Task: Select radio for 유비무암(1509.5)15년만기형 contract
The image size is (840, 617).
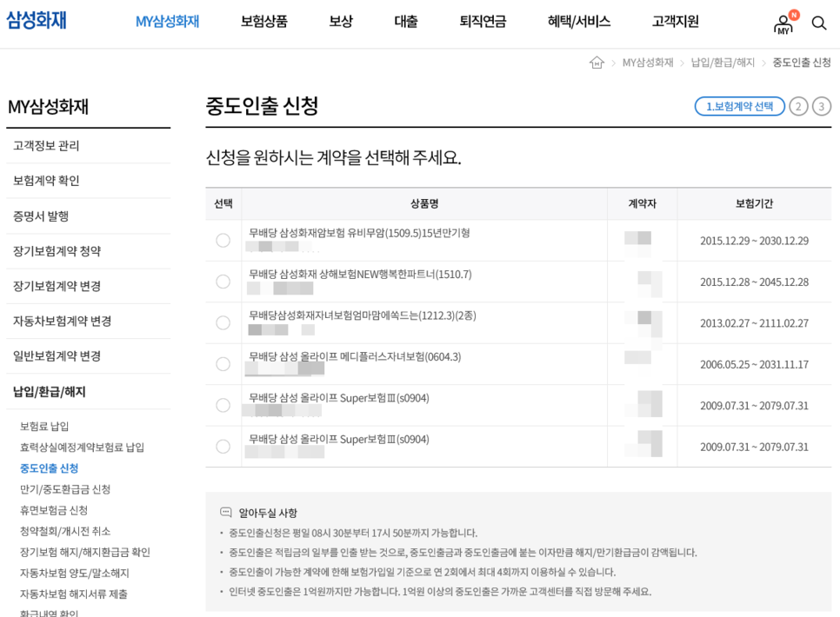Action: tap(223, 241)
